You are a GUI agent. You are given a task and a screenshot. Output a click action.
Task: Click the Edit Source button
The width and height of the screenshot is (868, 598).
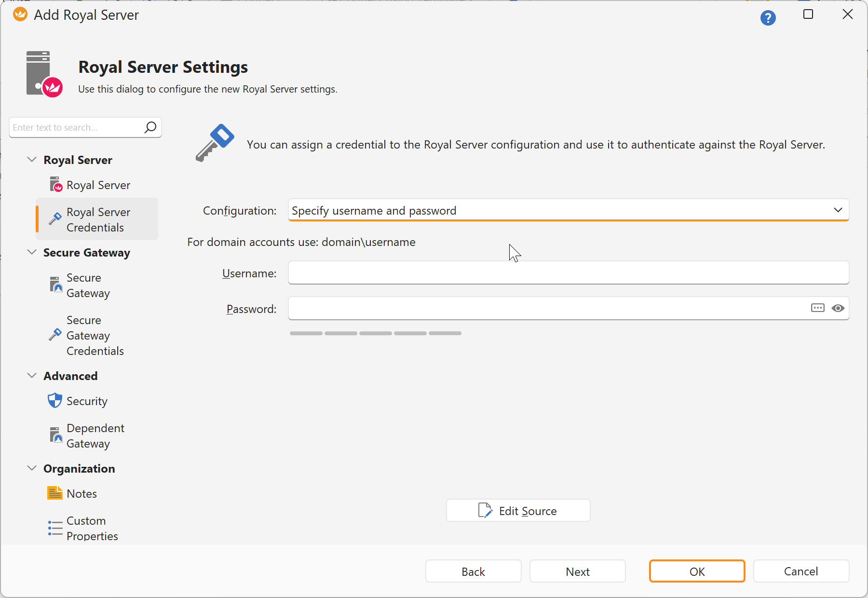pos(518,510)
